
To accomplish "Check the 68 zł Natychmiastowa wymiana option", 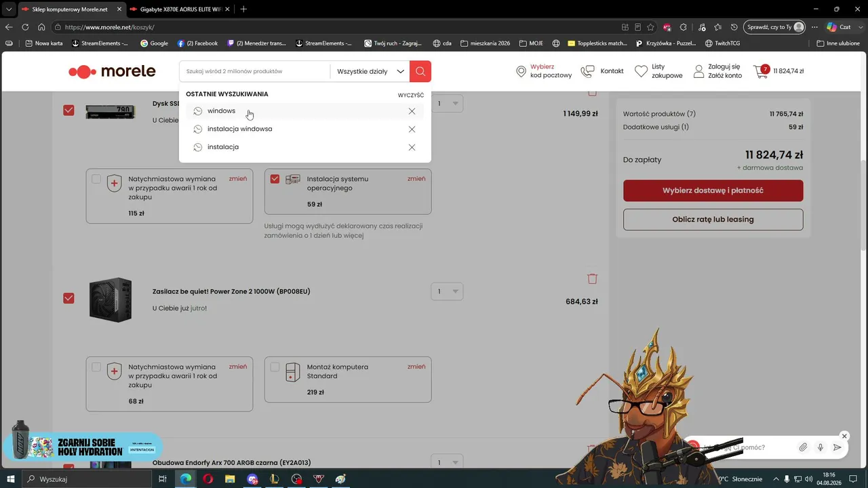I will coord(96,367).
